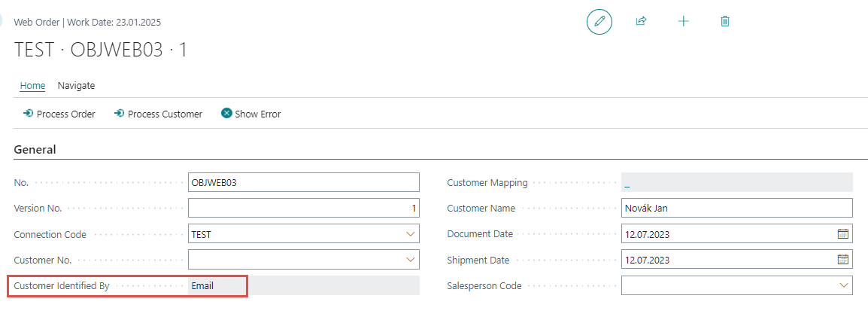The height and width of the screenshot is (323, 868).
Task: Click the share icon at top
Action: 641,22
